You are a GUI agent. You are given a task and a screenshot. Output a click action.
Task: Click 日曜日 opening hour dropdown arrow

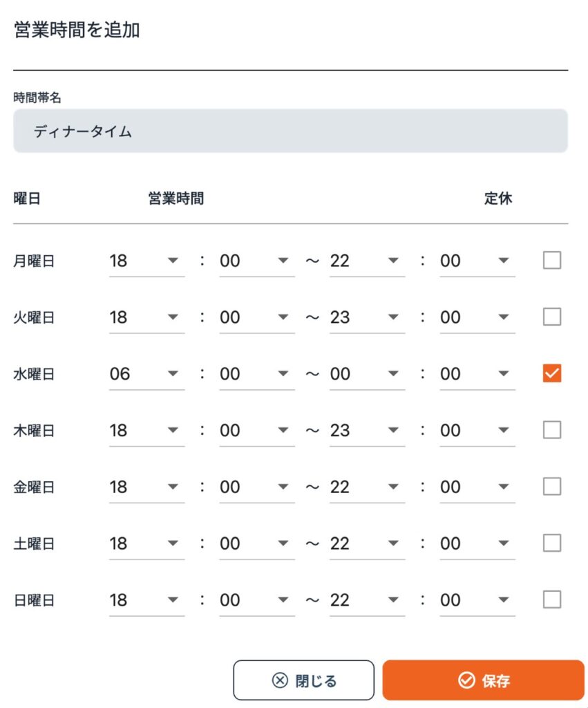[173, 600]
